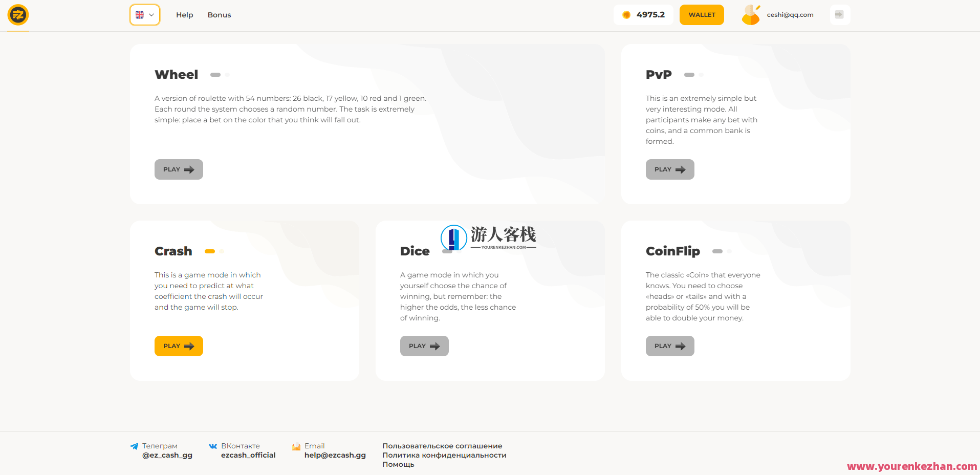Open the Wallet button
The image size is (980, 475).
click(x=702, y=15)
